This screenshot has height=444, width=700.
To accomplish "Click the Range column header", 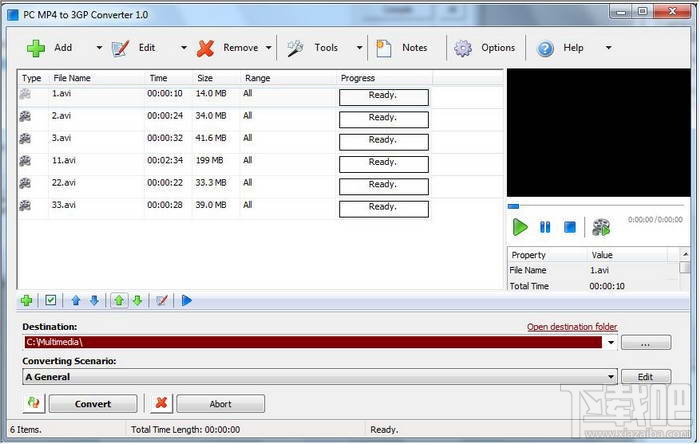I will (258, 78).
